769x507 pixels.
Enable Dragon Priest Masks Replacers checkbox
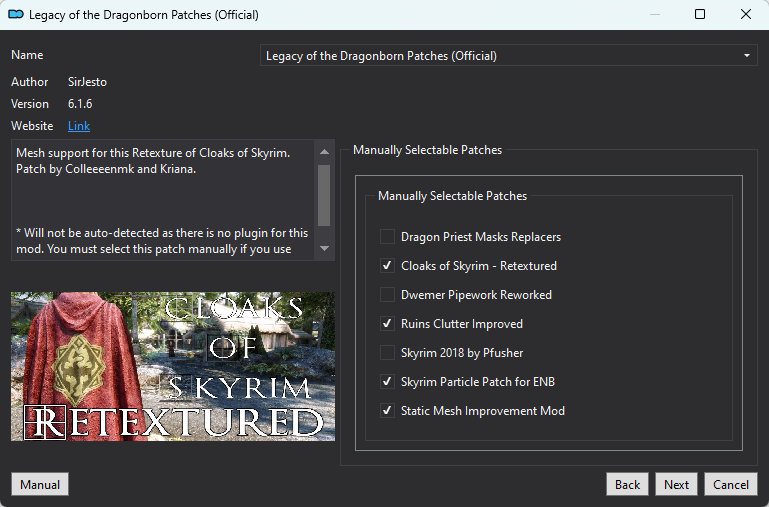[387, 237]
